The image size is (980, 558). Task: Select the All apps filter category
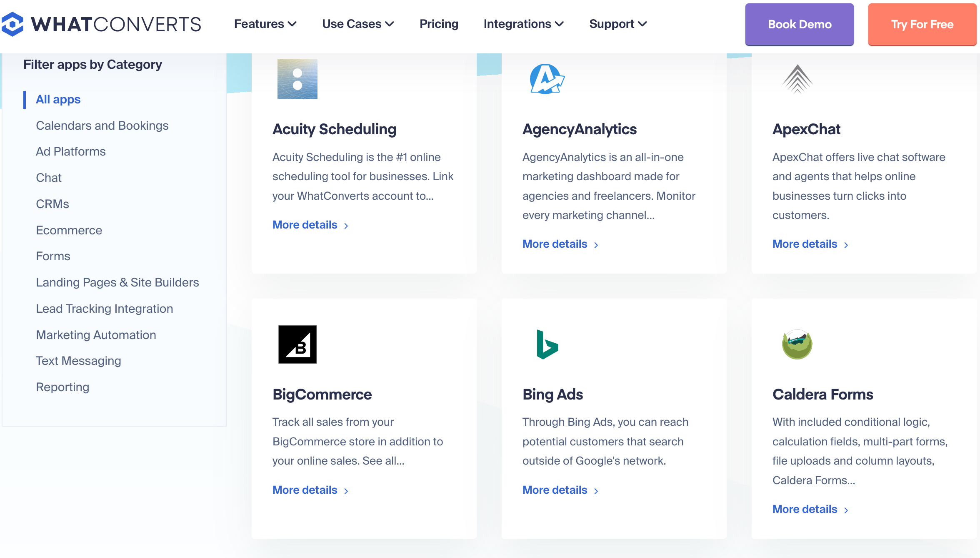[58, 99]
